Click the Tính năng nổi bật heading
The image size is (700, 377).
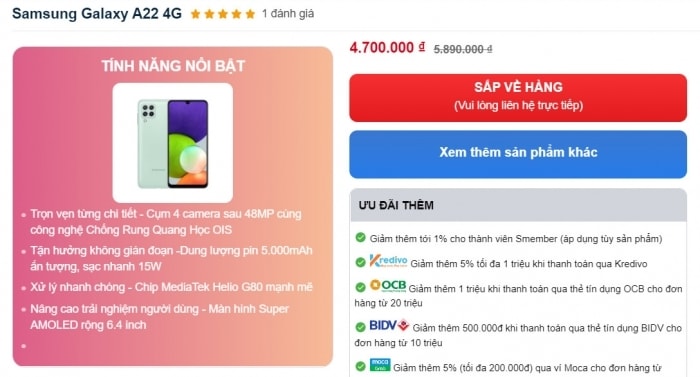pos(173,66)
